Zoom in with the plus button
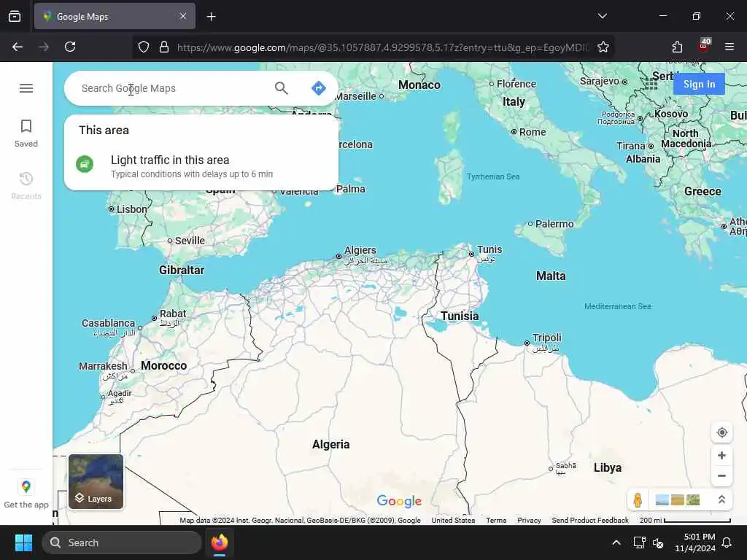 pos(721,456)
